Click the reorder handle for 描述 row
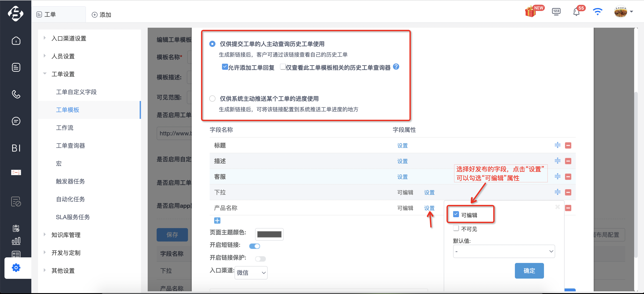 (x=557, y=161)
